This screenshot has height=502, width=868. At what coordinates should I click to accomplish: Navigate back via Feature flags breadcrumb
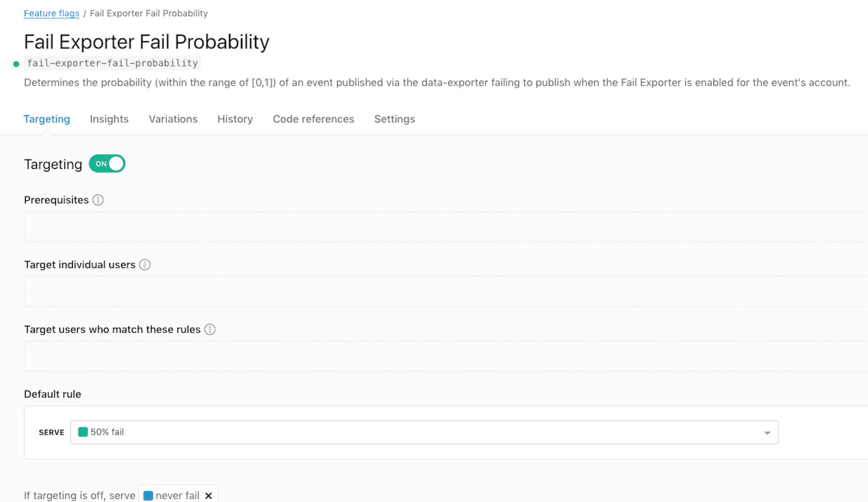click(51, 13)
